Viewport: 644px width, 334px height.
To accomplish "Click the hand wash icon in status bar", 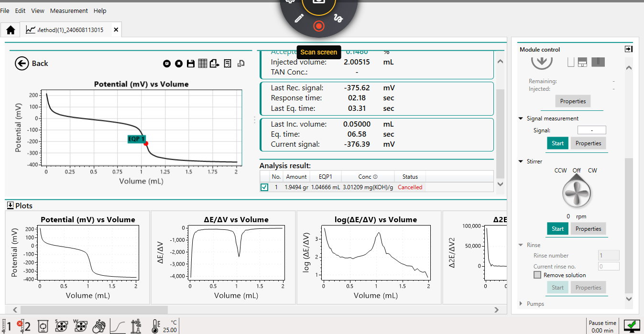I will click(x=99, y=326).
